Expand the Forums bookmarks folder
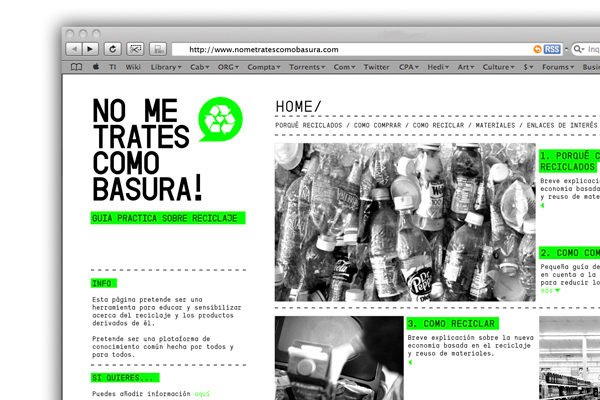Image resolution: width=600 pixels, height=400 pixels. coord(558,67)
